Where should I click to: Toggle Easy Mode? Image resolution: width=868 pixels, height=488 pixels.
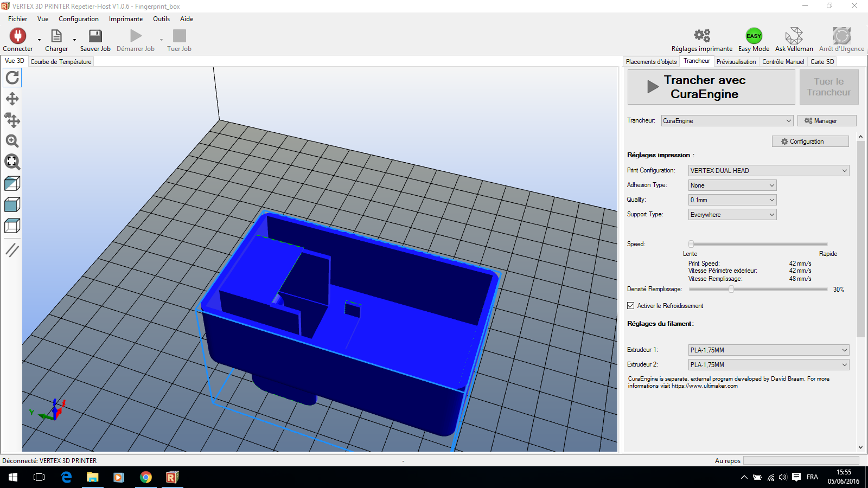(754, 36)
